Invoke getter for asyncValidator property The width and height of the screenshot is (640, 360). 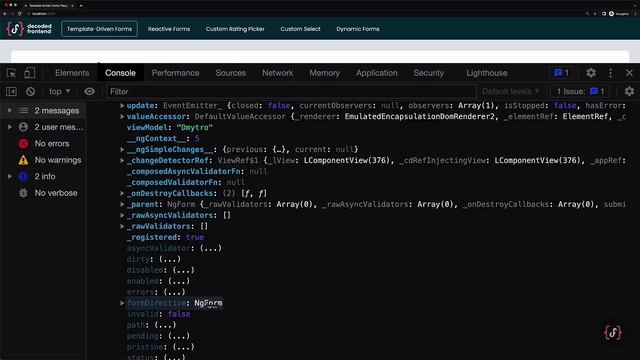(211, 248)
